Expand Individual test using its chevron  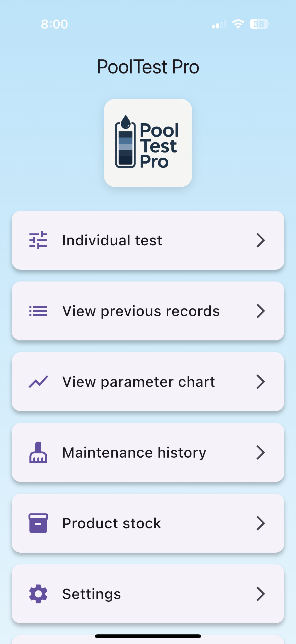pyautogui.click(x=260, y=240)
